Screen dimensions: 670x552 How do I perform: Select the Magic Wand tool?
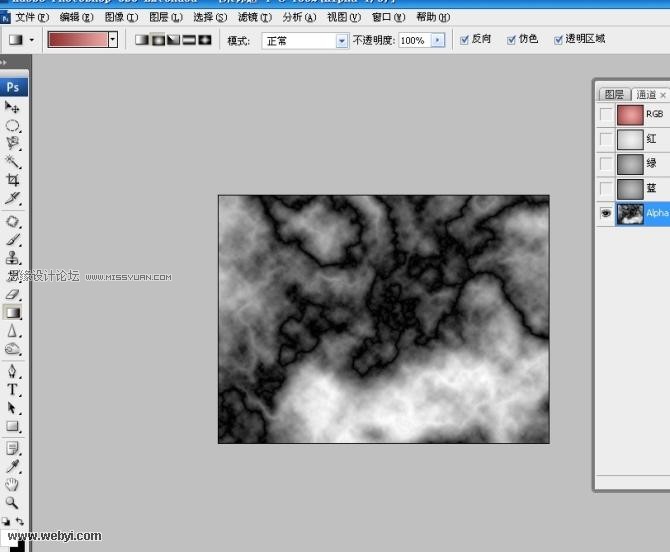point(12,161)
